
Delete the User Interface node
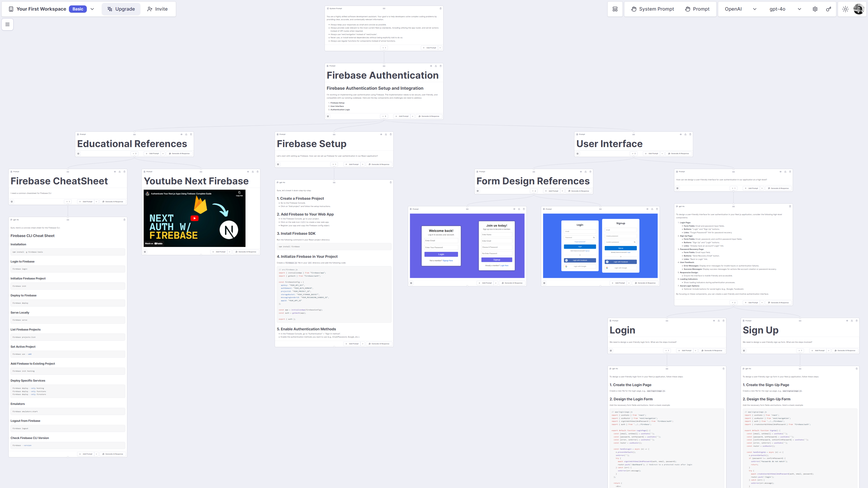coord(690,134)
